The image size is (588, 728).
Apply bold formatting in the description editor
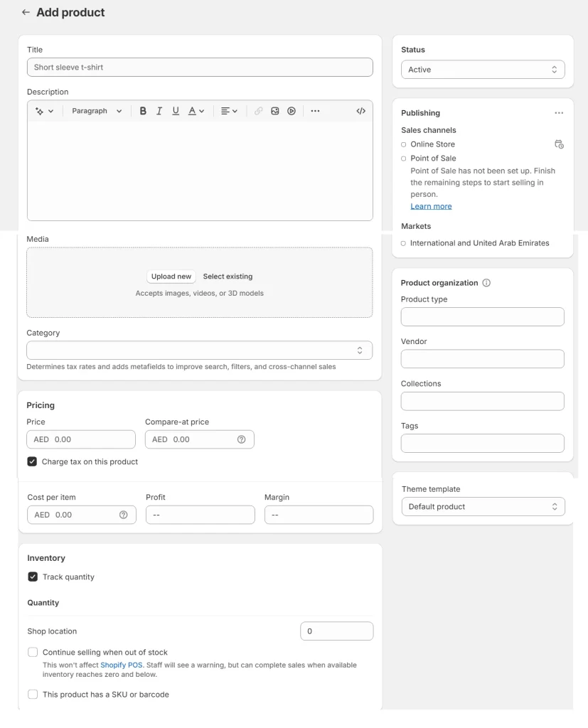click(x=143, y=111)
